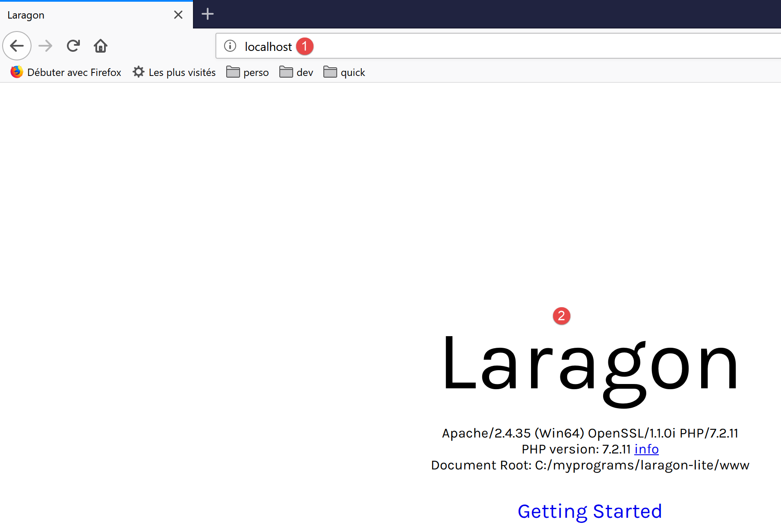This screenshot has height=532, width=781.
Task: Click the red badge numbered 1
Action: 305,46
